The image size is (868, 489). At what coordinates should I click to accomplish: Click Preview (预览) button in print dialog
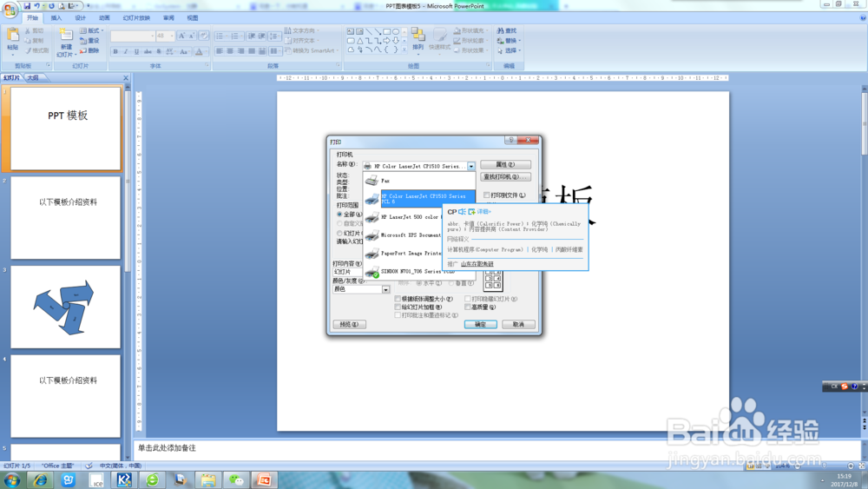click(349, 325)
